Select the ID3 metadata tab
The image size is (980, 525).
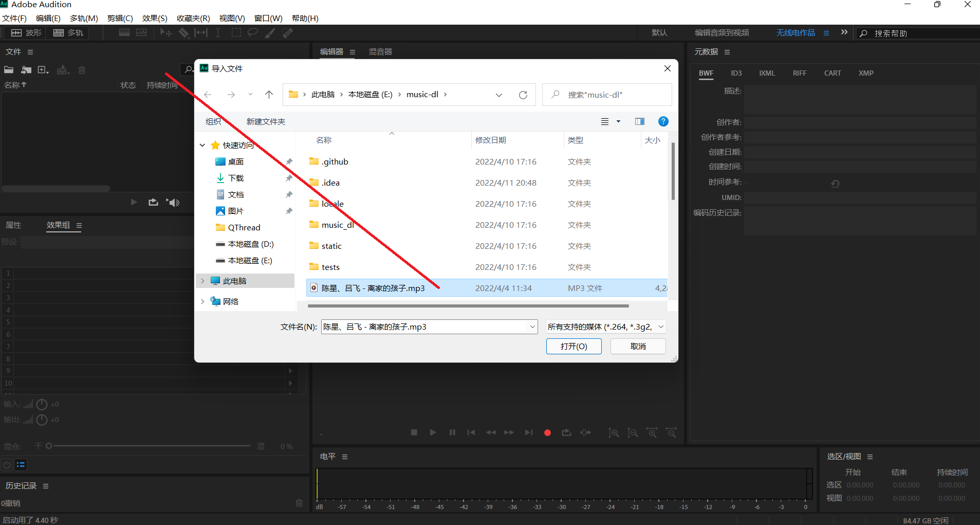click(736, 73)
